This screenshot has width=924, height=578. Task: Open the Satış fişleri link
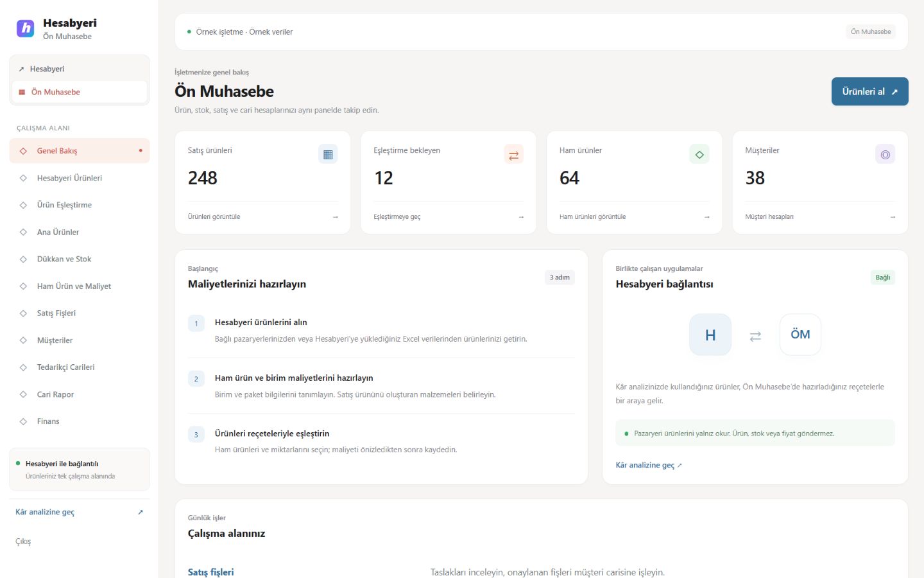[x=211, y=572]
